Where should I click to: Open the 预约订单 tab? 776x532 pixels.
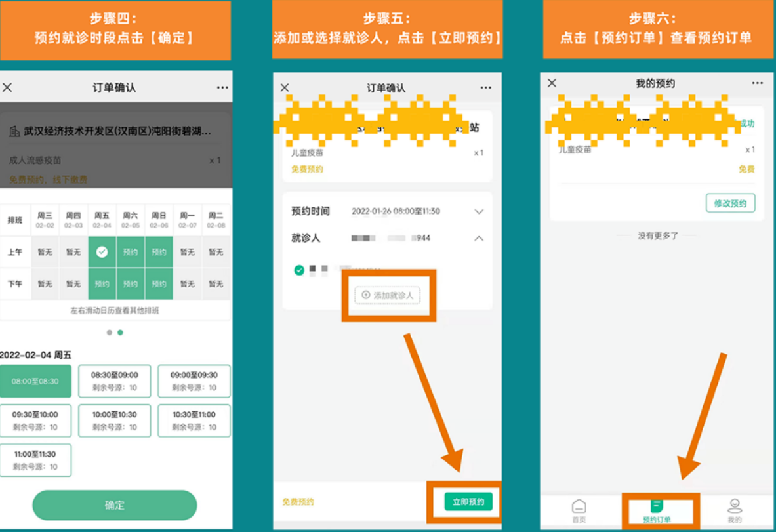tap(657, 511)
